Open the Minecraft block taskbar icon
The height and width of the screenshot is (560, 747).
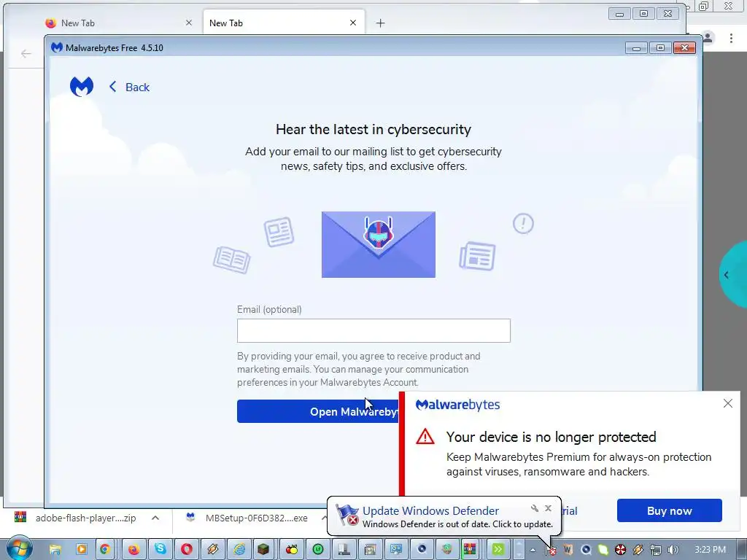(263, 549)
